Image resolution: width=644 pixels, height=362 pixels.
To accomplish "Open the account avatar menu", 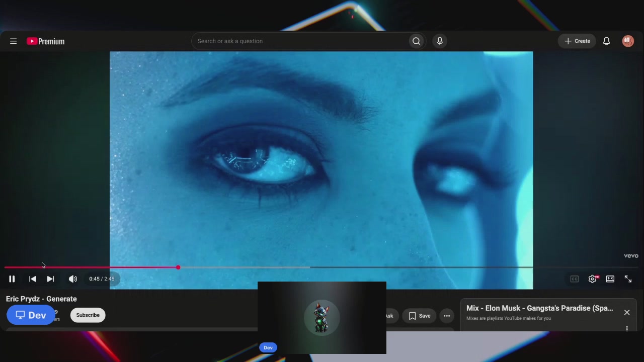I will 628,41.
